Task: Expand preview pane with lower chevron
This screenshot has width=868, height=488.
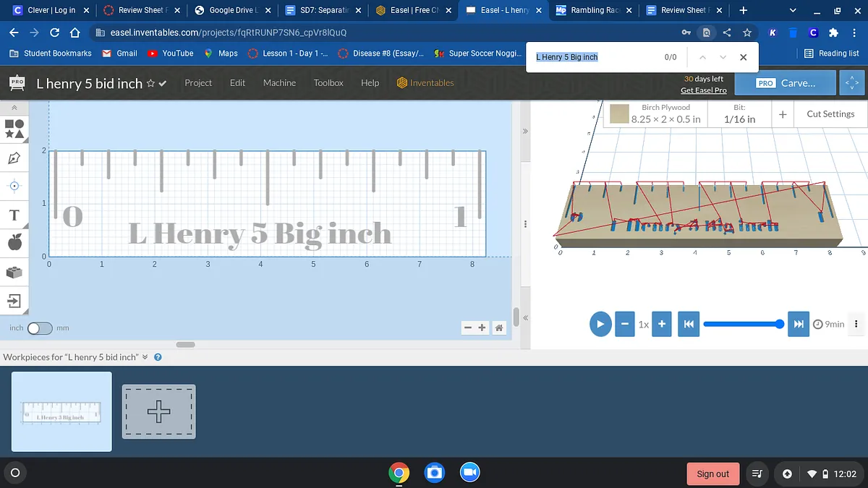Action: [x=526, y=318]
